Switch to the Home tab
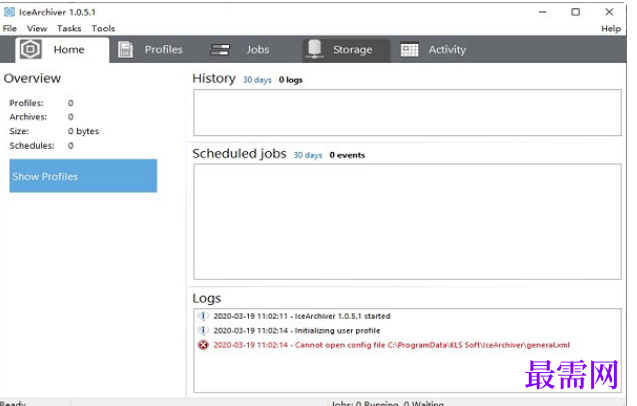Viewport: 637px width, 406px height. [x=62, y=50]
